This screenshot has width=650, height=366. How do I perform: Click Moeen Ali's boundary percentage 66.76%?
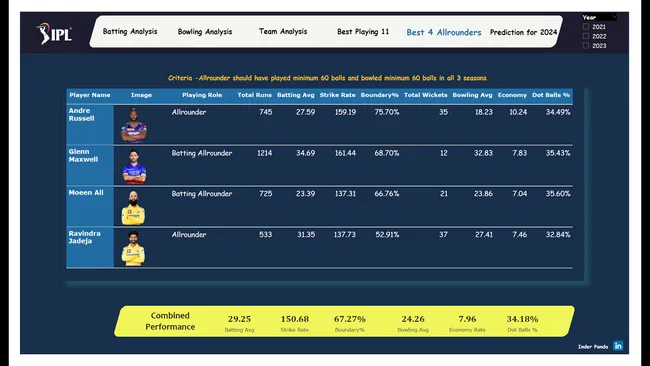[387, 194]
